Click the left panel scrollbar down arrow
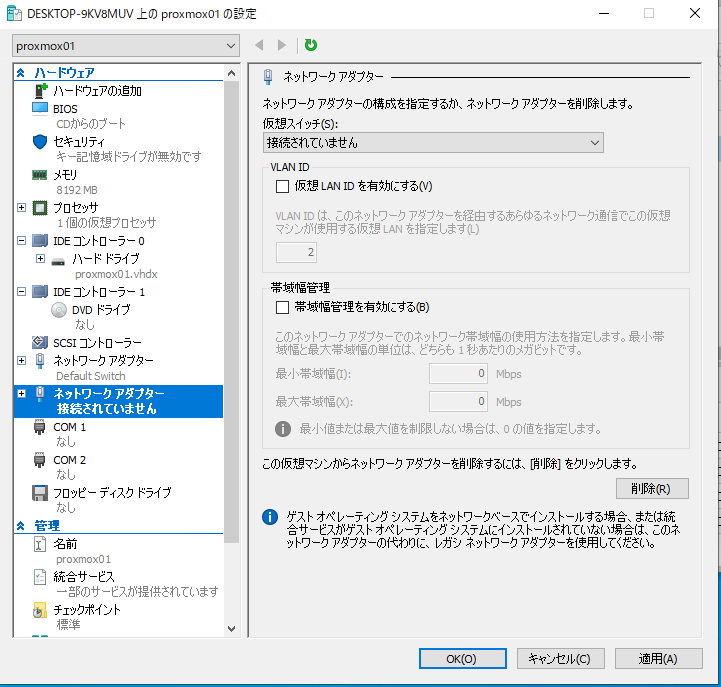The image size is (721, 687). point(232,628)
